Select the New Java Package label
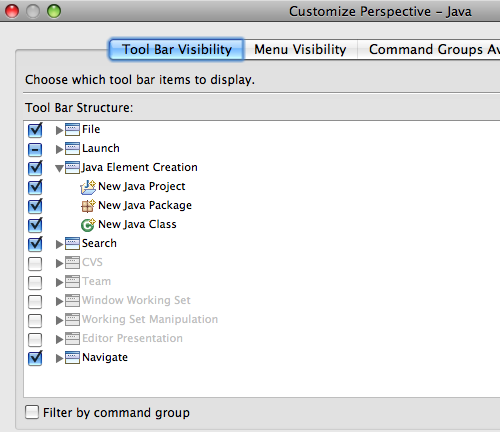The image size is (500, 432). coord(145,206)
